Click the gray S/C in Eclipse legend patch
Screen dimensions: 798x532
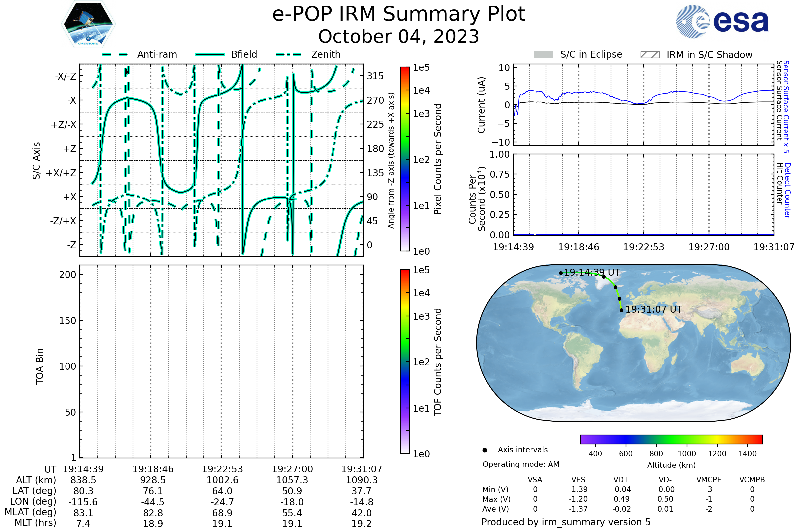point(543,55)
